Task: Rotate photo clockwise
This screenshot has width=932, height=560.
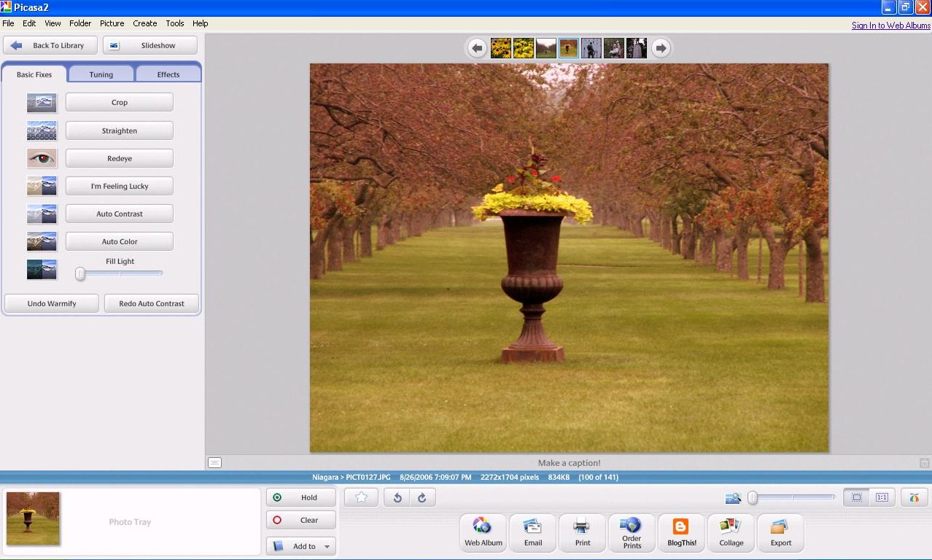Action: (422, 497)
